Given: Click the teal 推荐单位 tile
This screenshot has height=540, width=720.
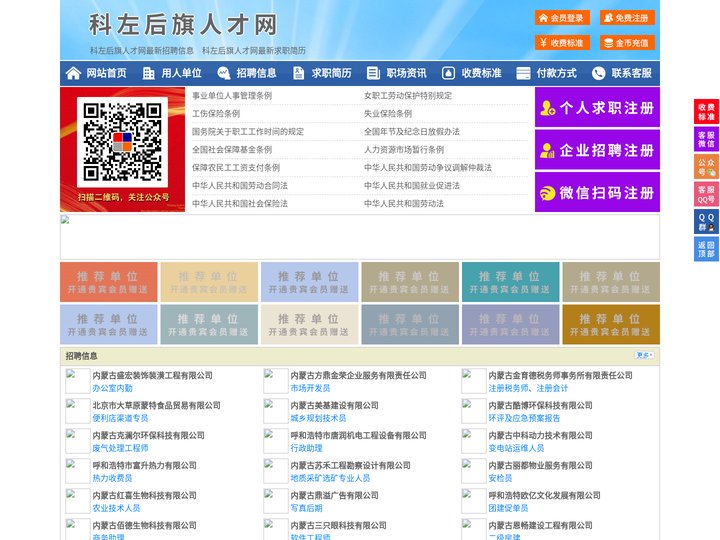Looking at the screenshot, I should [x=511, y=282].
